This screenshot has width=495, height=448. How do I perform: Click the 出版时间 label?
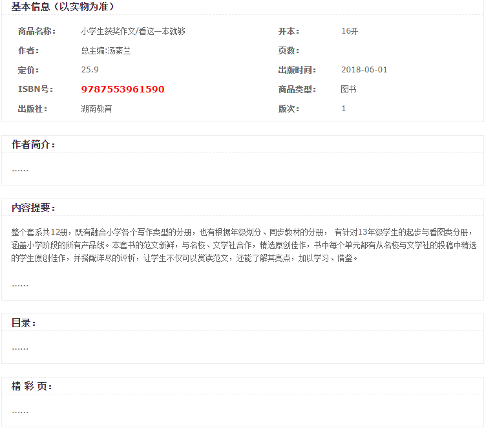297,70
